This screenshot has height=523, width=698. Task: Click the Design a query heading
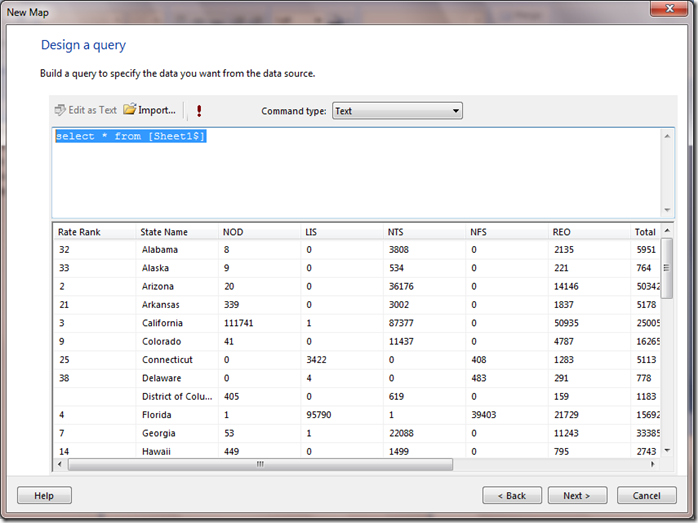point(83,45)
